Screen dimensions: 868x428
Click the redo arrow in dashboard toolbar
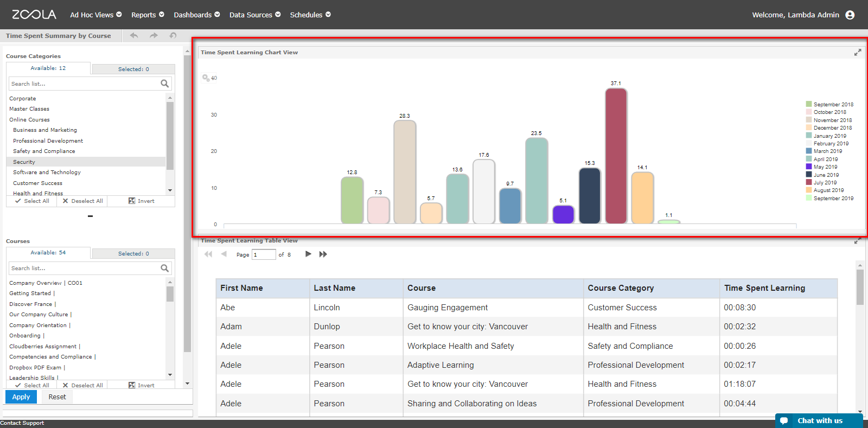pyautogui.click(x=154, y=35)
